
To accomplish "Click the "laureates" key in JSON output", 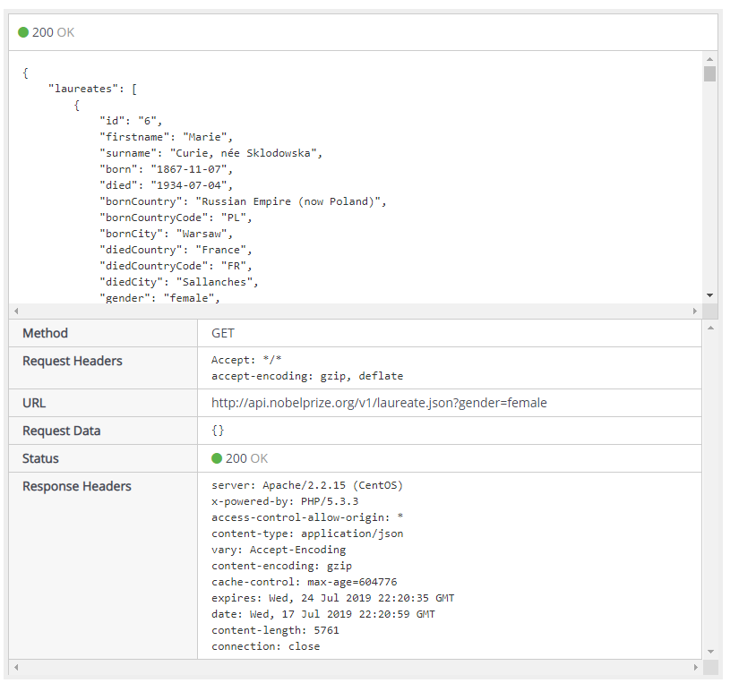I will pos(83,89).
